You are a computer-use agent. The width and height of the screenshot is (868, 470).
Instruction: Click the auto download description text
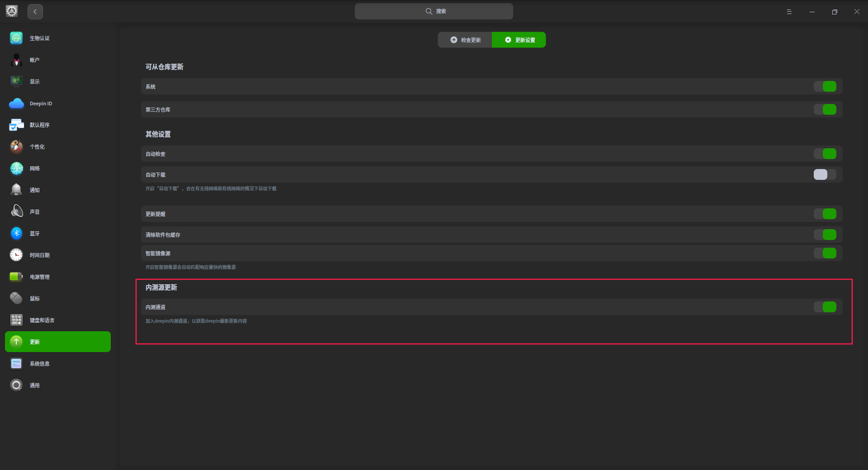211,188
